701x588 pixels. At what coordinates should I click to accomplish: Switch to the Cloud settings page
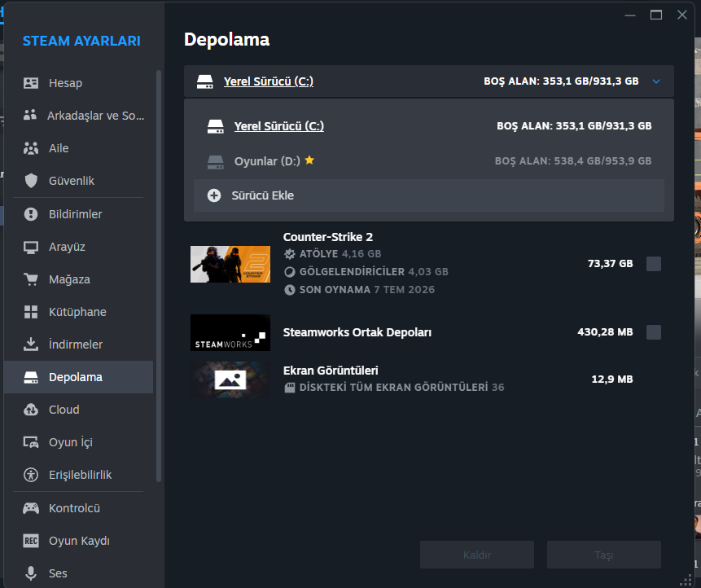78,410
